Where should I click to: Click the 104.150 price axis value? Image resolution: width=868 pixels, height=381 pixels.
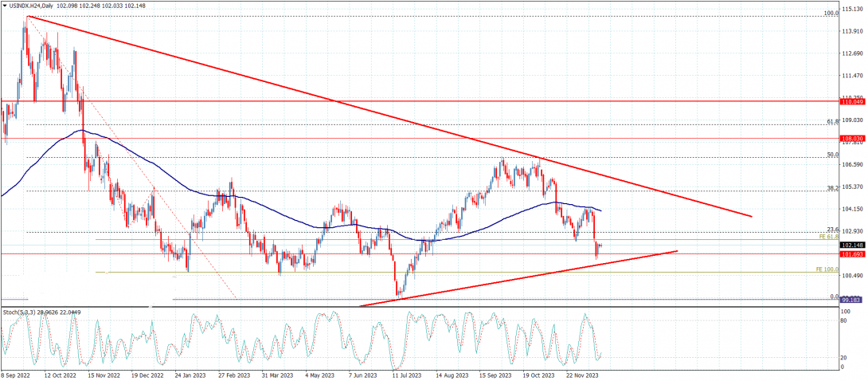pos(854,209)
